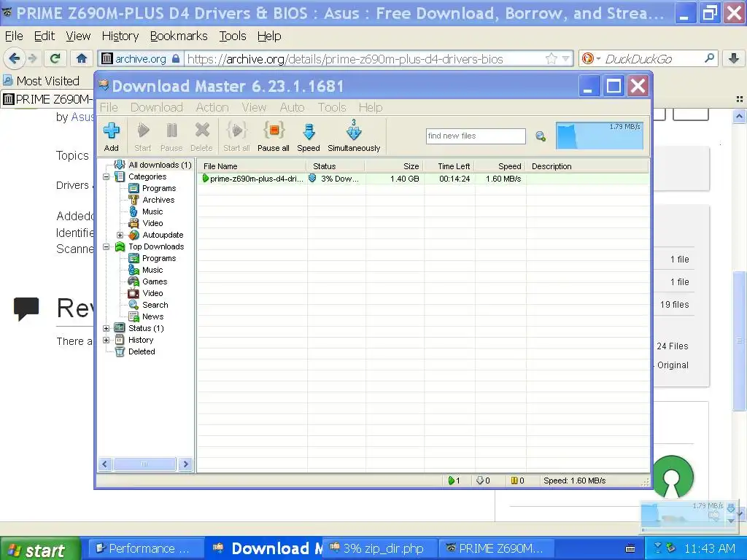Click the Simultaneously downloads icon

tap(354, 136)
